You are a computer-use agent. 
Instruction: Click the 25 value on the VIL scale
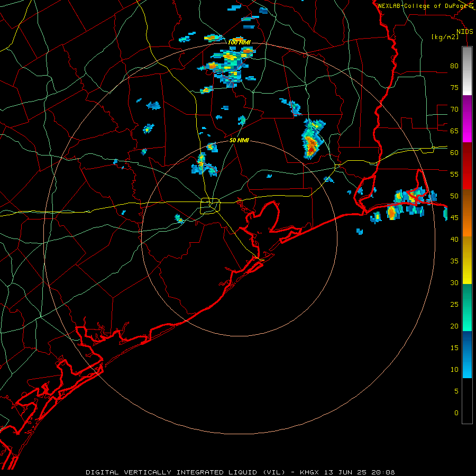454,305
